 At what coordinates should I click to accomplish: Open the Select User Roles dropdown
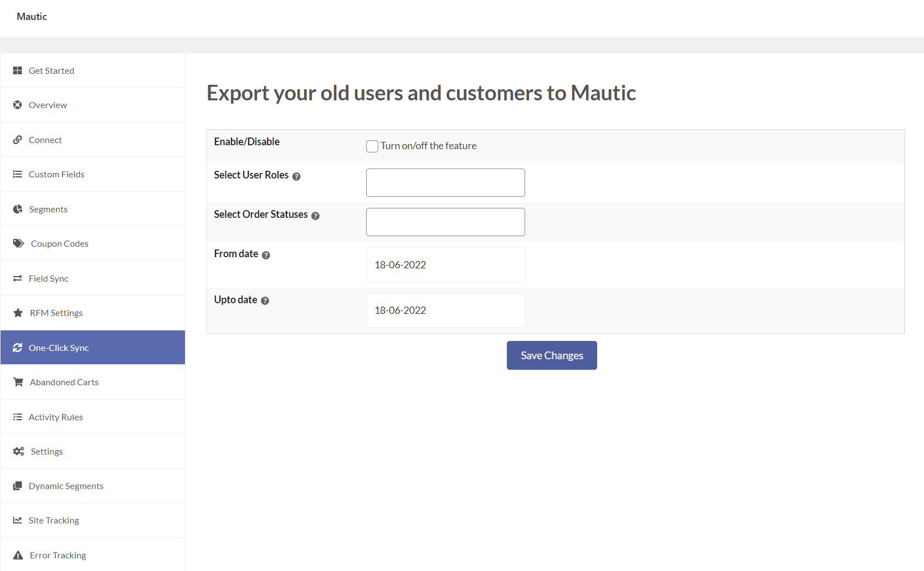(445, 182)
